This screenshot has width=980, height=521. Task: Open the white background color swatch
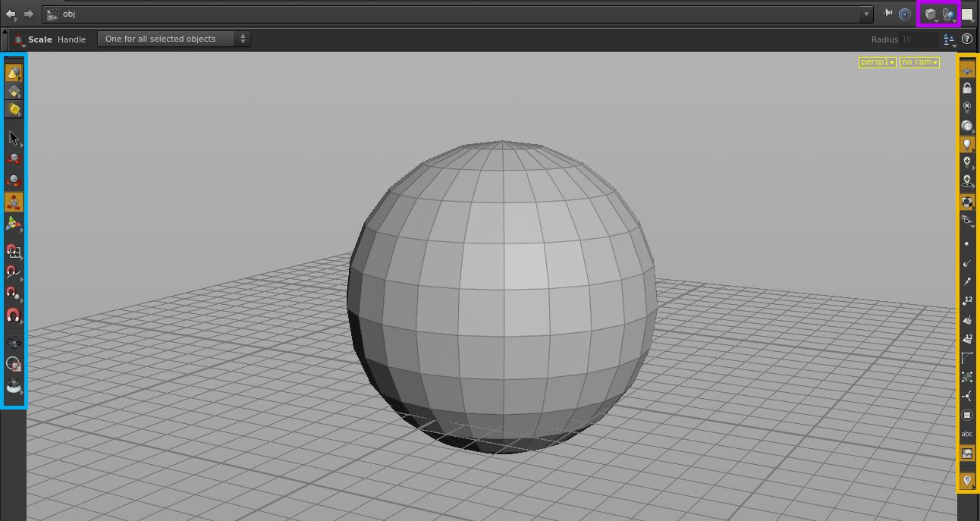(968, 14)
